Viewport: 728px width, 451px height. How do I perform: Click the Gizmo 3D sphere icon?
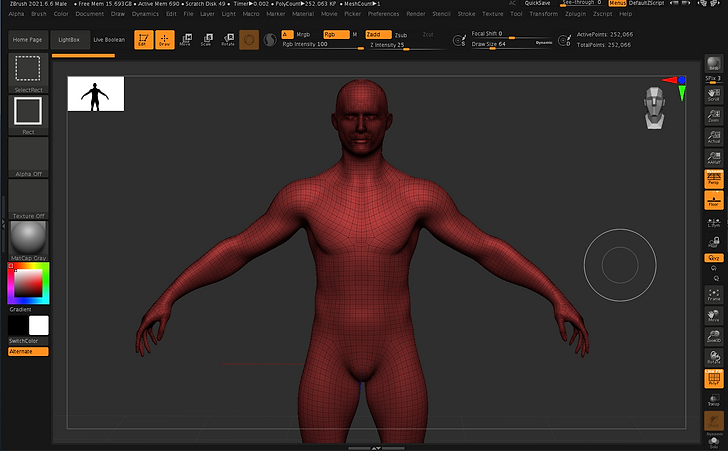[x=249, y=40]
